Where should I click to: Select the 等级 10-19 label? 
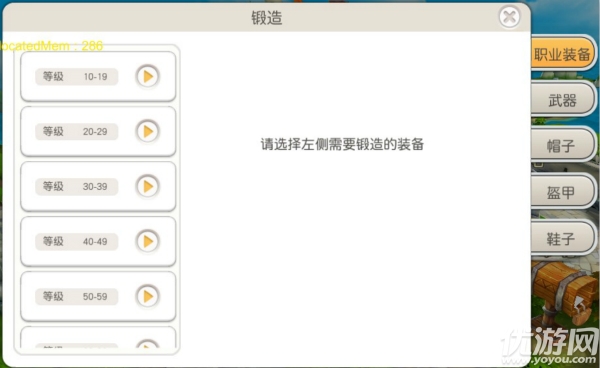click(x=77, y=77)
